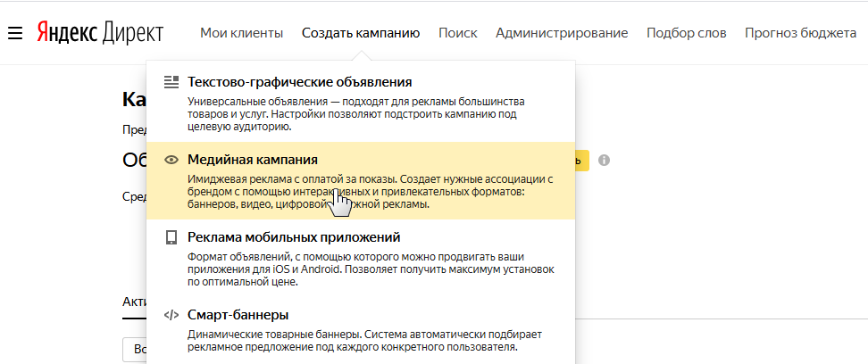Open Администрирование section

(x=562, y=33)
